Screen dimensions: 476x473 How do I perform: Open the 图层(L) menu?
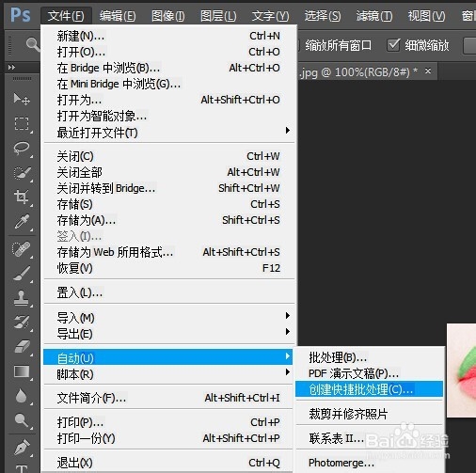click(218, 15)
